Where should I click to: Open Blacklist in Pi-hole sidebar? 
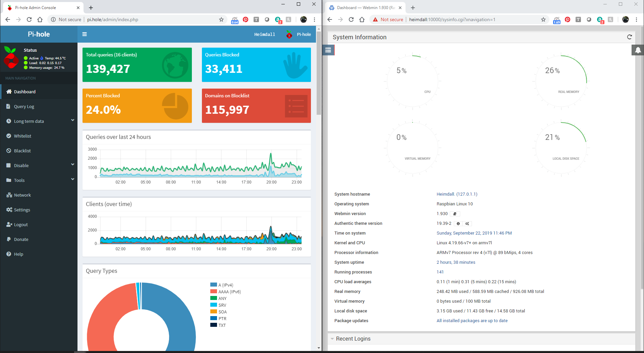click(x=39, y=151)
